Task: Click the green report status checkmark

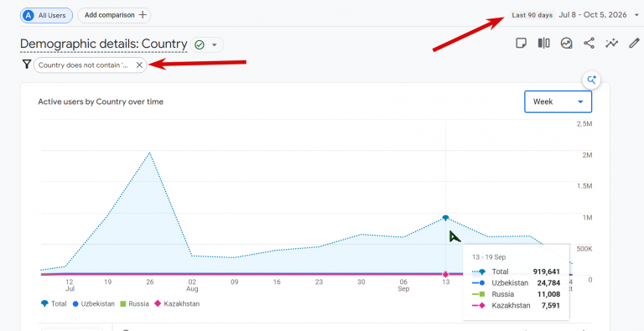Action: pyautogui.click(x=200, y=44)
